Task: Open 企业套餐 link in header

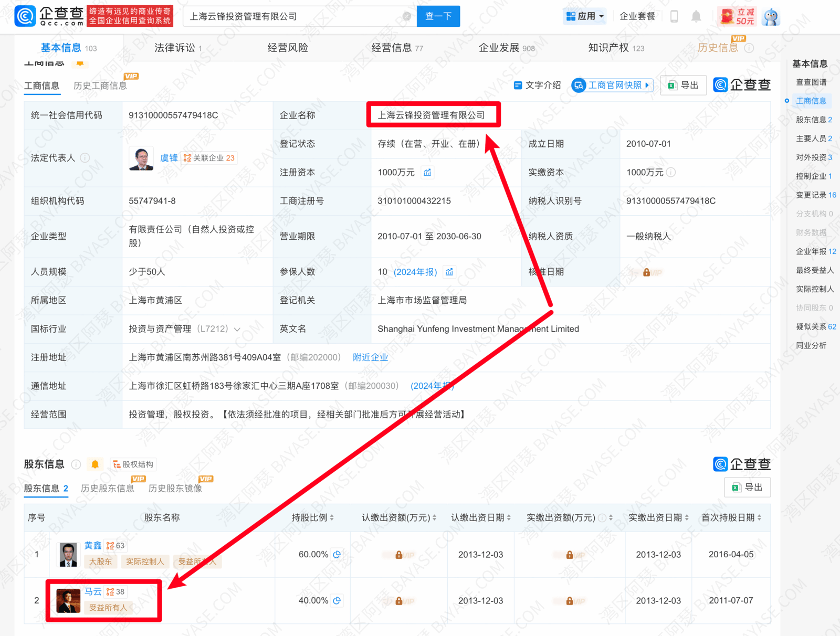Action: coord(637,16)
